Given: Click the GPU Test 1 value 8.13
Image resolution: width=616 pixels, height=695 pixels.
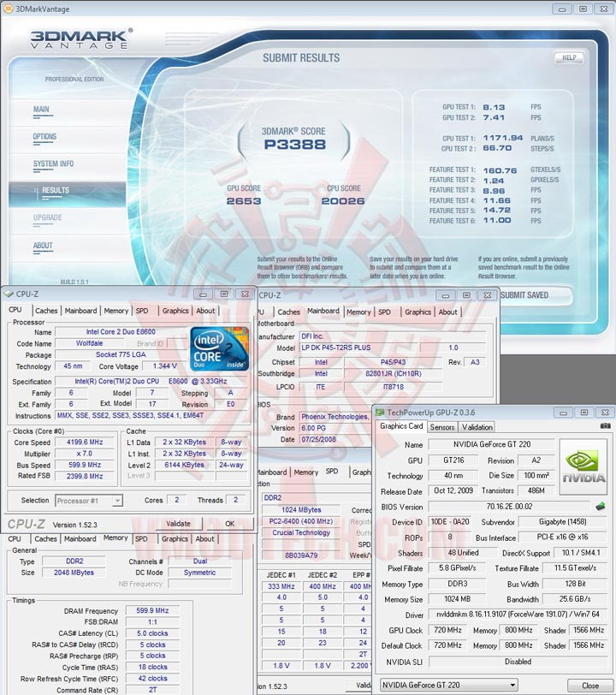Looking at the screenshot, I should [494, 107].
